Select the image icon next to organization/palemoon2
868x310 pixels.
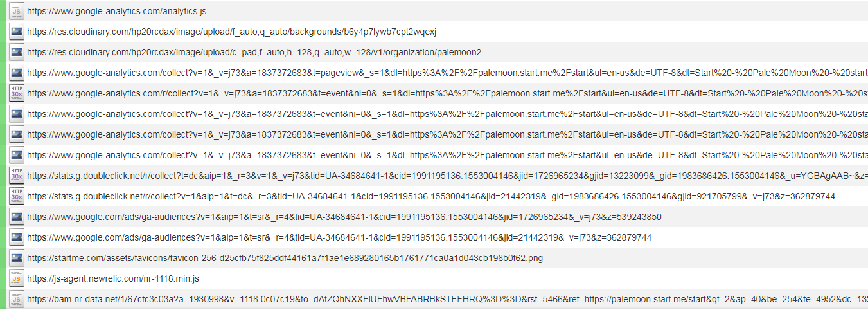click(17, 52)
